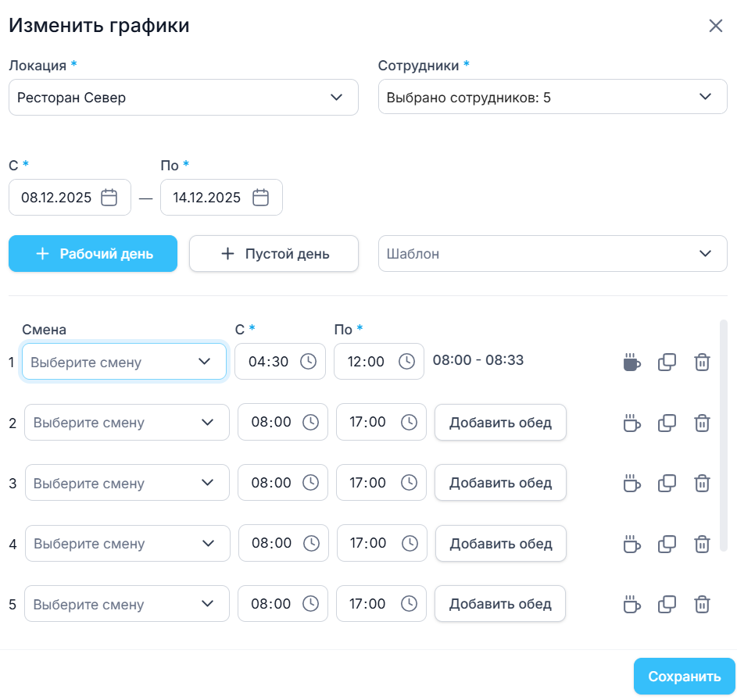Click clock icon of row 1 start time
This screenshot has width=737, height=700.
tap(308, 362)
